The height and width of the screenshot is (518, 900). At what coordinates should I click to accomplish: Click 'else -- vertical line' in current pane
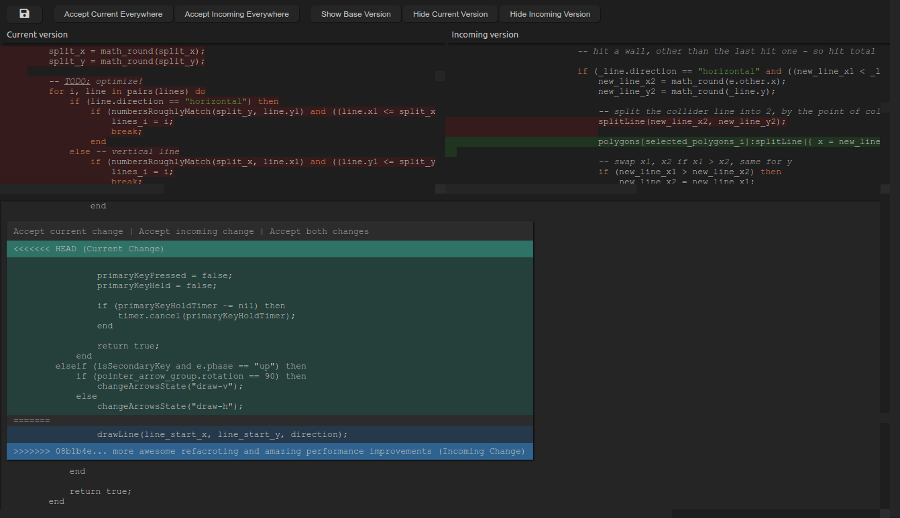(x=125, y=152)
